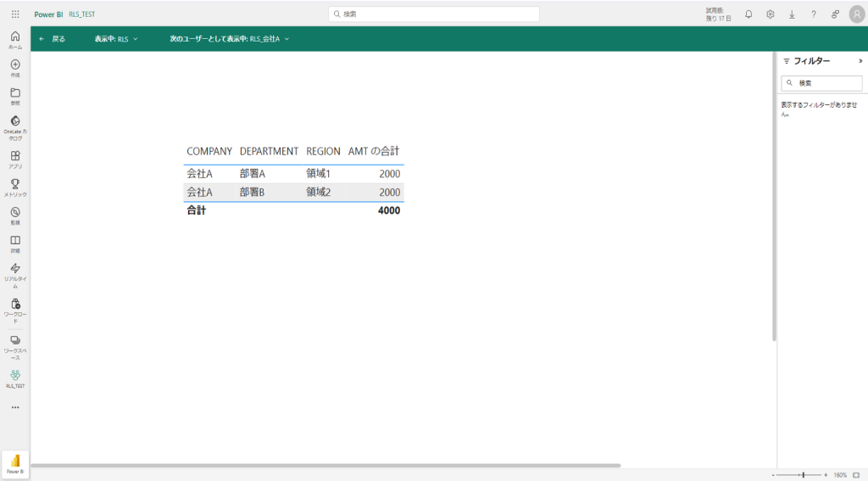
Task: Select the RLS_TEST workspace in the sidebar
Action: (x=15, y=378)
